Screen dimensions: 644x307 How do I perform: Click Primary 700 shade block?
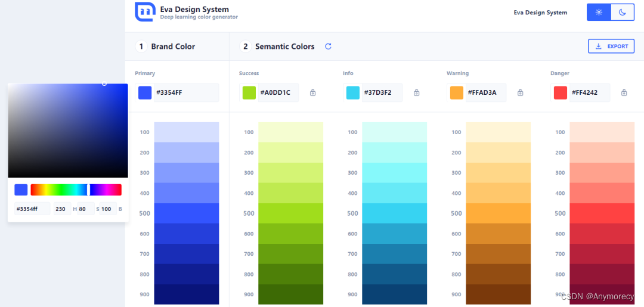pos(187,253)
